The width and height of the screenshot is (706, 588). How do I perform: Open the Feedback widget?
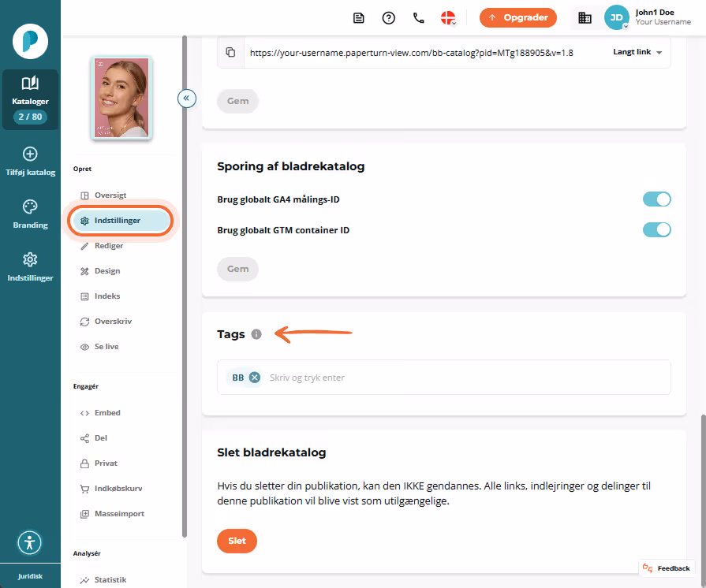pos(667,568)
